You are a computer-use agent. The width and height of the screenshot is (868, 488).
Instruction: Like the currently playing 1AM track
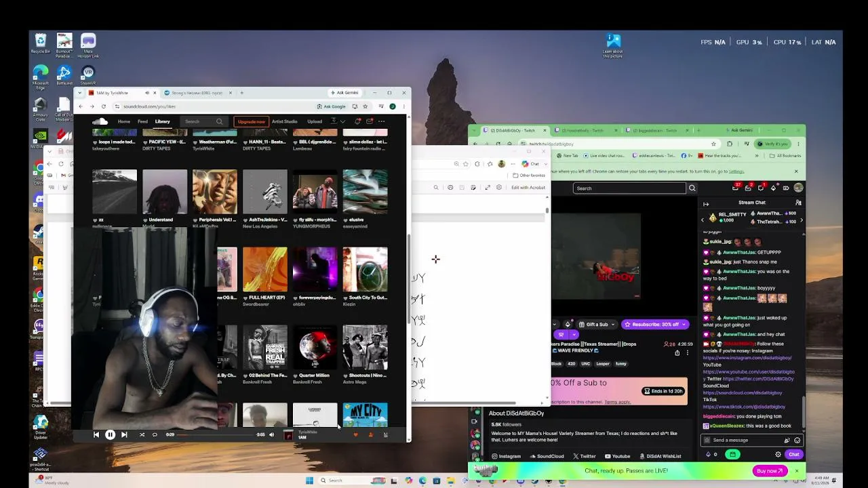355,434
